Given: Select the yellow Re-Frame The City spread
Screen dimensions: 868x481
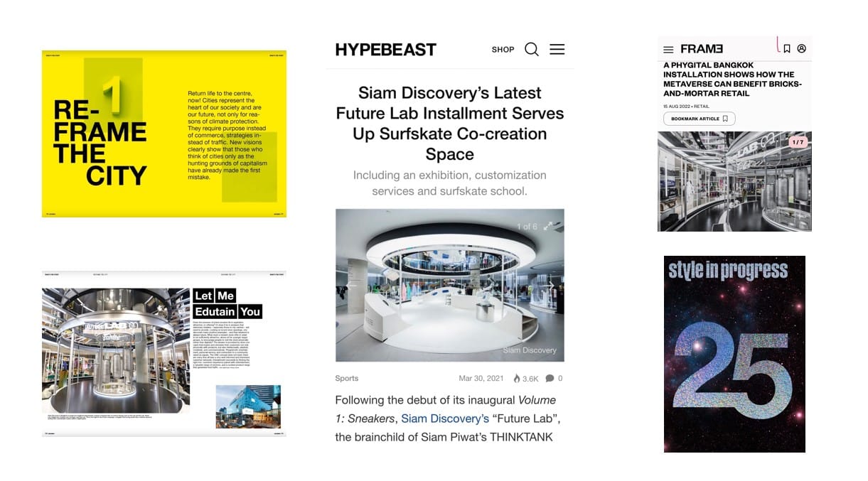Looking at the screenshot, I should 164,134.
